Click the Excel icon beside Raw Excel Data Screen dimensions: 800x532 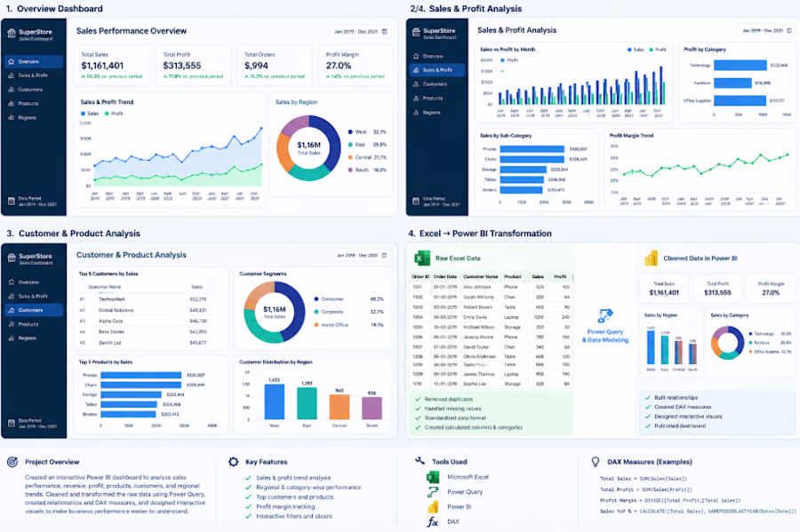pyautogui.click(x=422, y=258)
